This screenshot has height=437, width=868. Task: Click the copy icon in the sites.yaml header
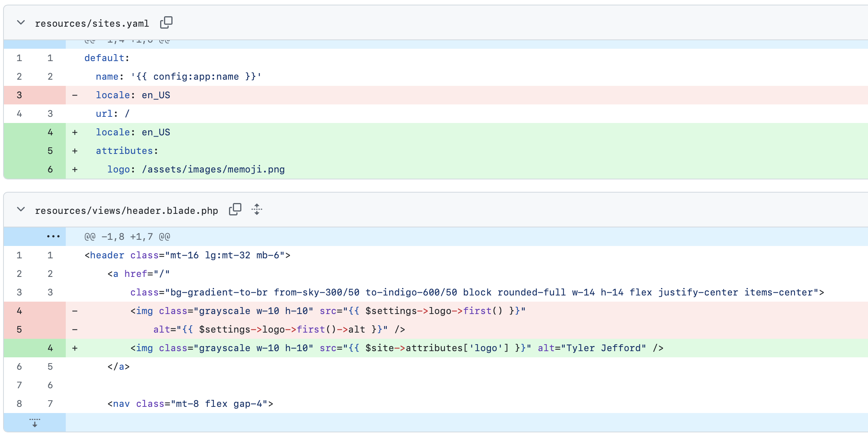[x=166, y=22]
